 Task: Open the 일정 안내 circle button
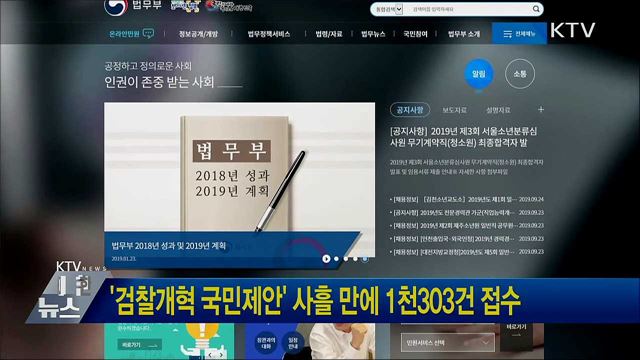[293, 343]
